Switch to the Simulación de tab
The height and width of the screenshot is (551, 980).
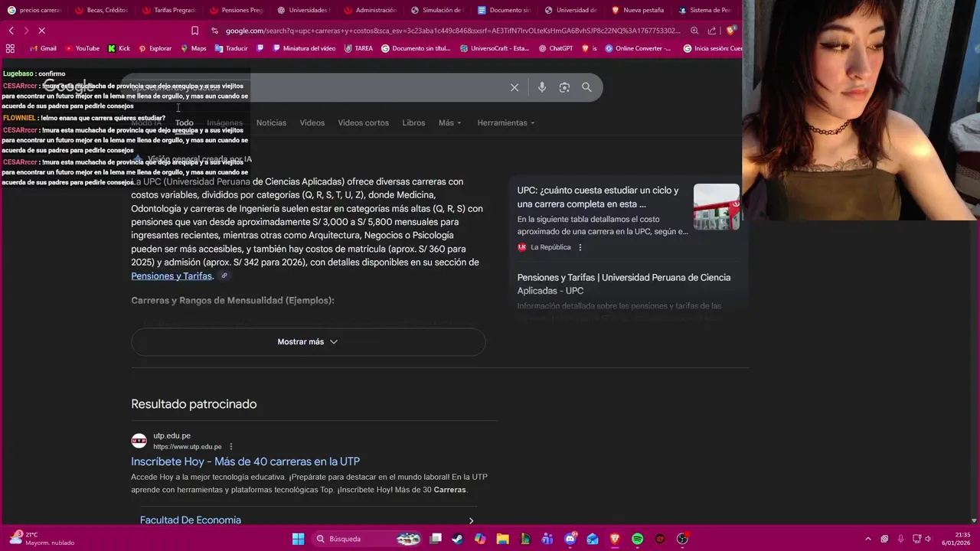click(438, 10)
